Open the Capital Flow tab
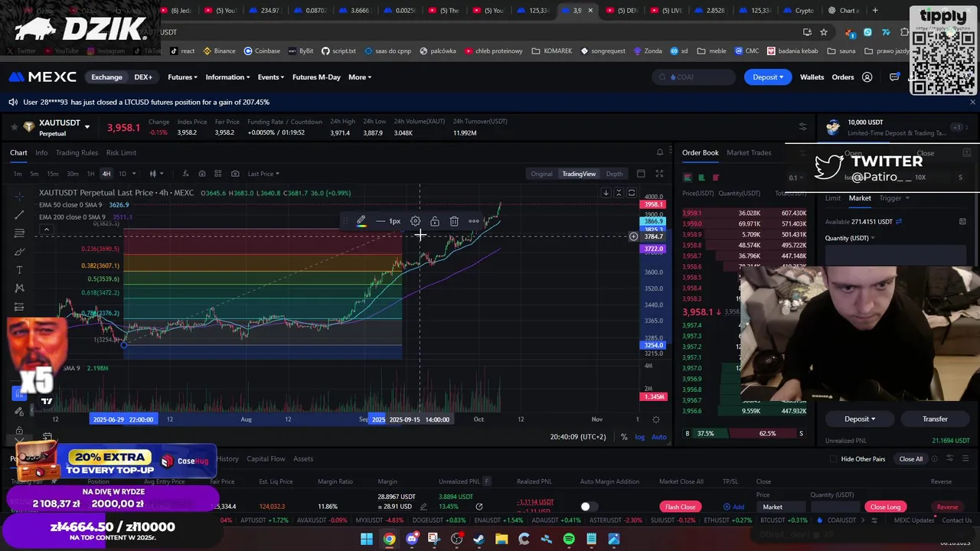 coord(266,459)
